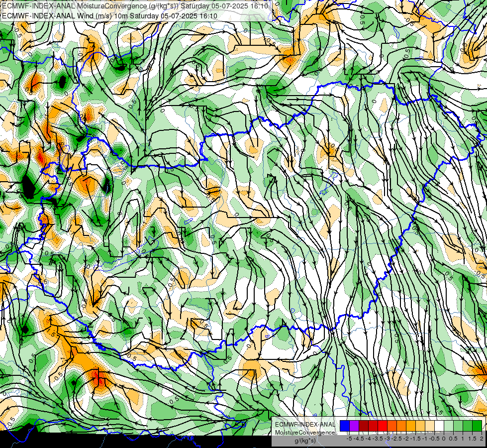The width and height of the screenshot is (487, 448).
Task: Choose the light orange swatch ending at -1
Action: pos(420,426)
